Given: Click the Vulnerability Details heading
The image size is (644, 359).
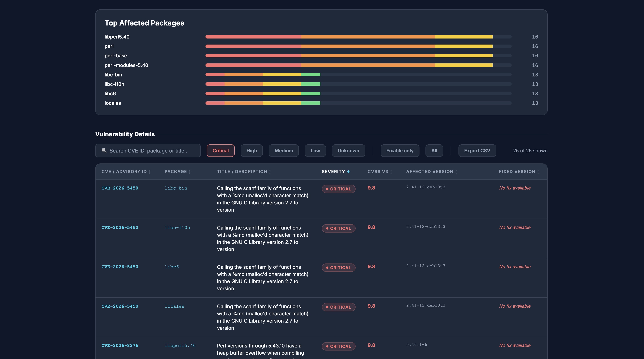Looking at the screenshot, I should click(125, 134).
